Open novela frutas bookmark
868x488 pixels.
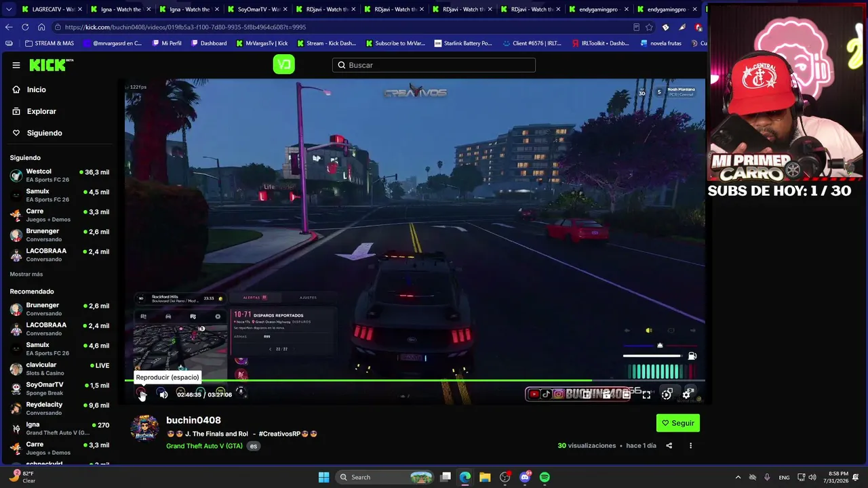coord(661,43)
